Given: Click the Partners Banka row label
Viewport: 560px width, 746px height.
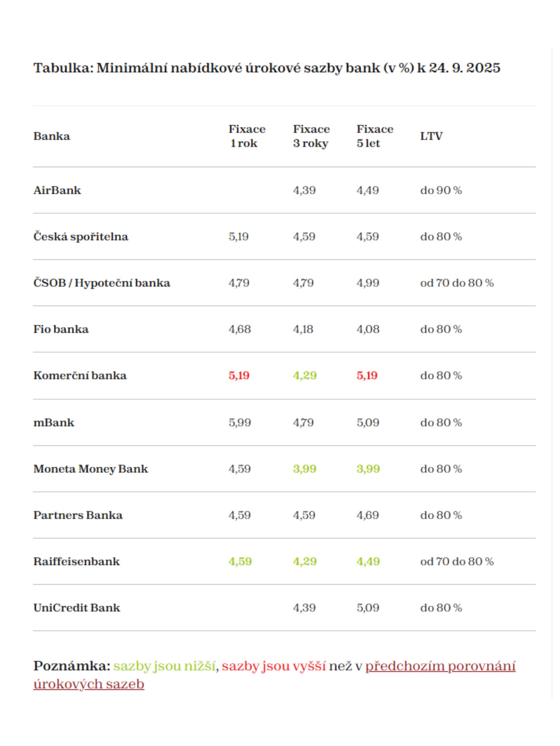Looking at the screenshot, I should point(78,515).
